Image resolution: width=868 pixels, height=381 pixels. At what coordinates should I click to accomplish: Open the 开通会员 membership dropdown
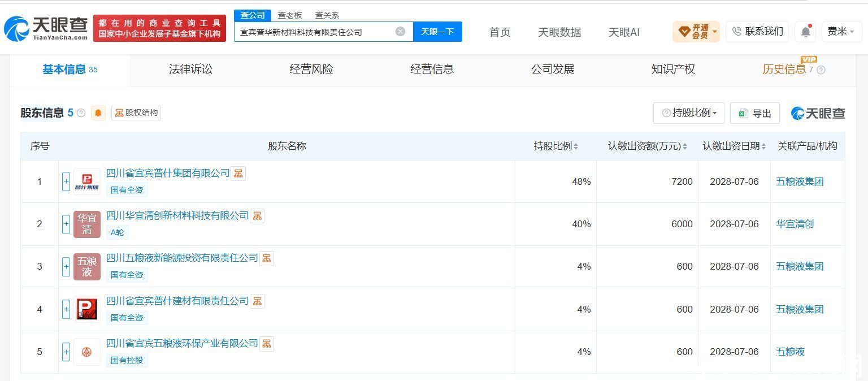point(696,32)
